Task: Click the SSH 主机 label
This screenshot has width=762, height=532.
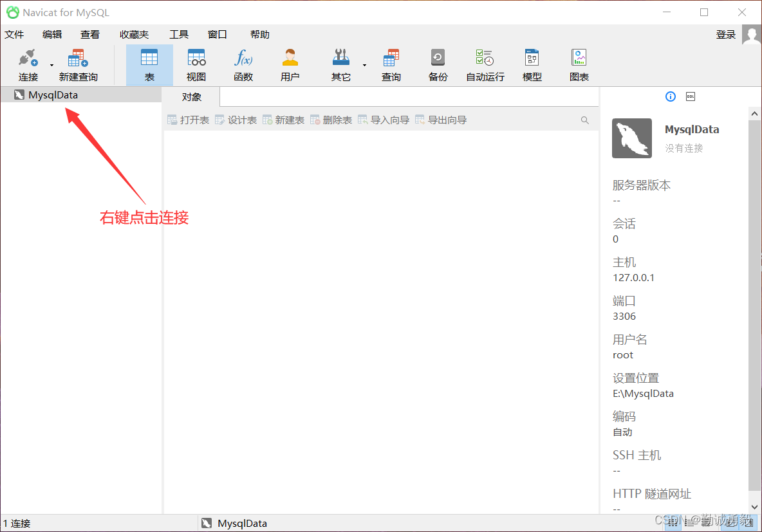Action: tap(637, 455)
